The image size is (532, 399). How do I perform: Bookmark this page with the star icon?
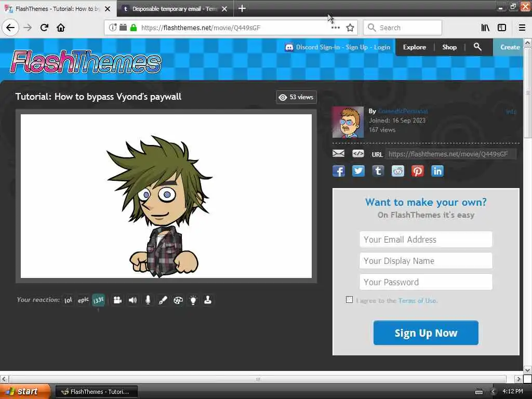tap(350, 28)
